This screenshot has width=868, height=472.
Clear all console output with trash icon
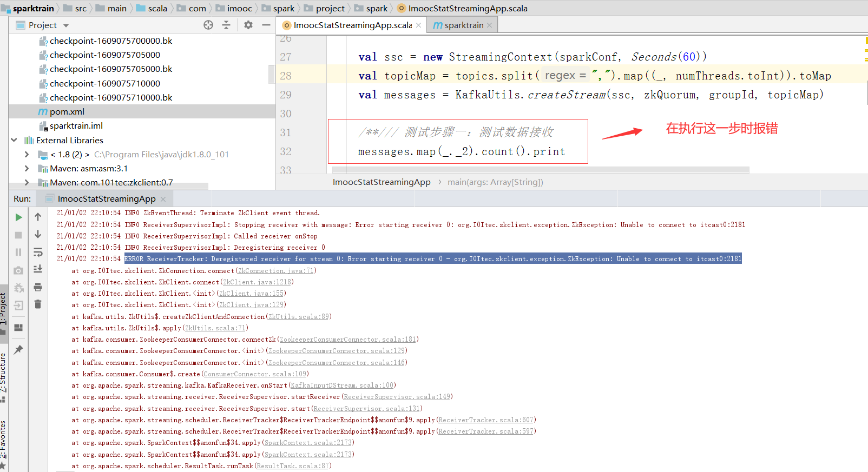click(38, 304)
